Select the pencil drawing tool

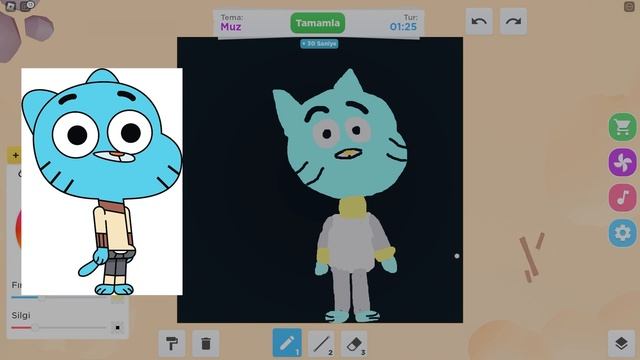[x=287, y=343]
